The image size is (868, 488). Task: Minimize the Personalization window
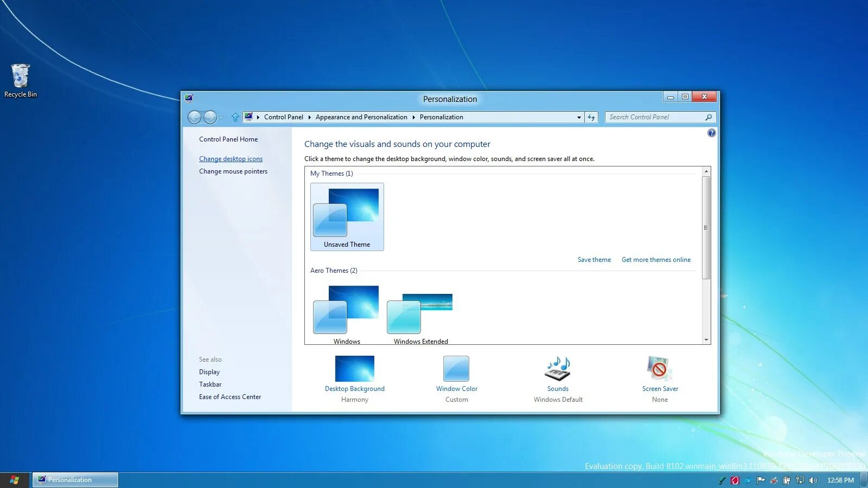pyautogui.click(x=671, y=97)
